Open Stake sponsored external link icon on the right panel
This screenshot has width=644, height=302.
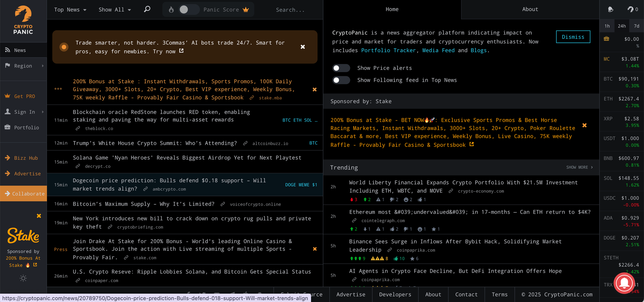pos(472,145)
